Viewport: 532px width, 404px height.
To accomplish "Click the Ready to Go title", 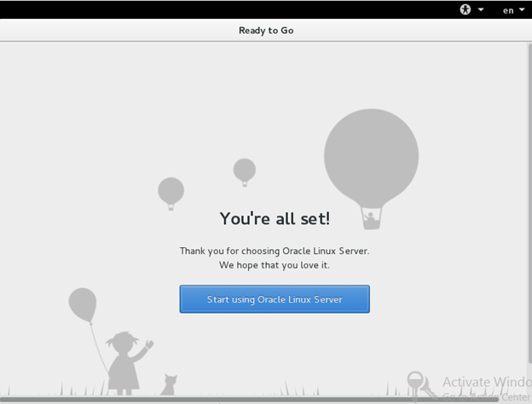I will [266, 31].
